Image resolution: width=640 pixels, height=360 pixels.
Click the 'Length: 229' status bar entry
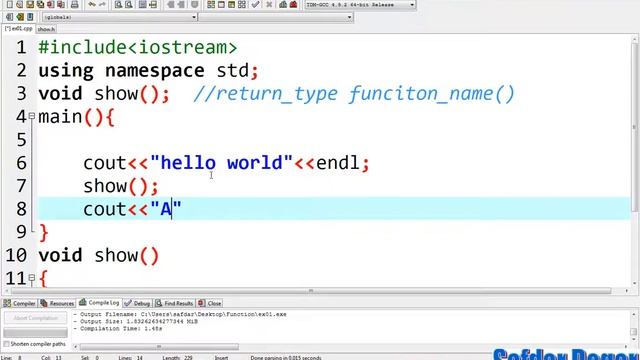[x=177, y=358]
